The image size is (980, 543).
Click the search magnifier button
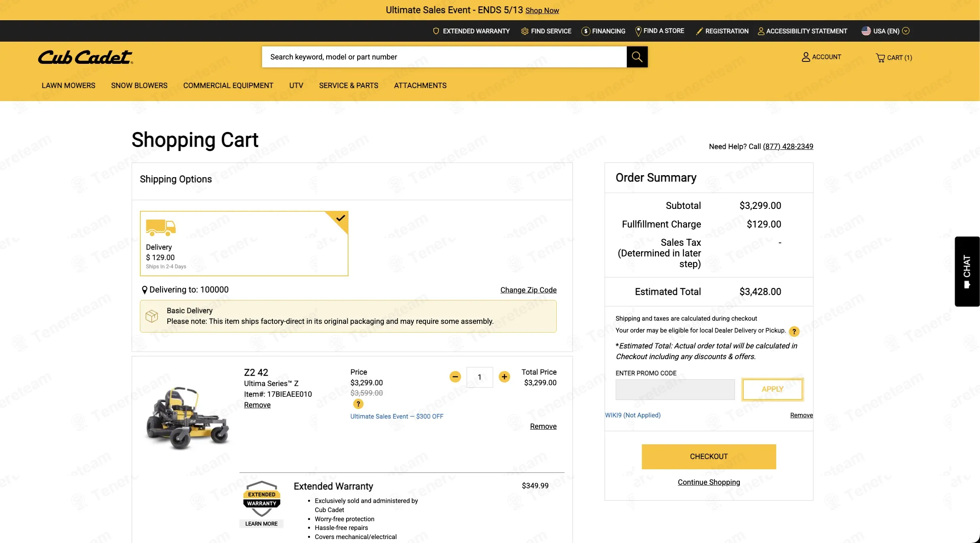click(637, 57)
